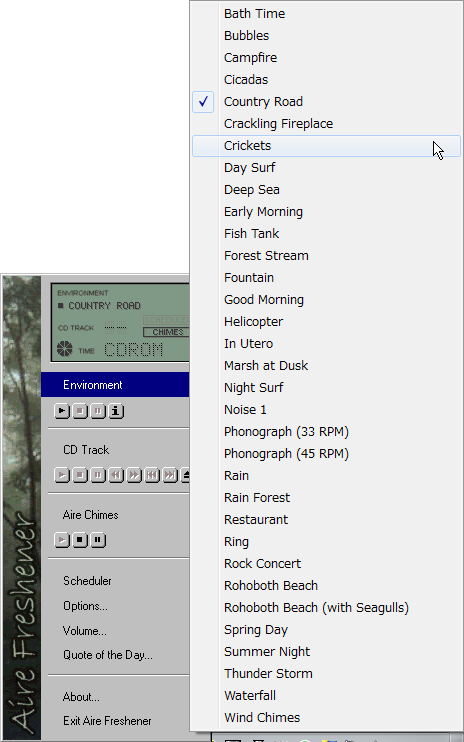
Task: Select Wind Chimes environment
Action: [326, 718]
